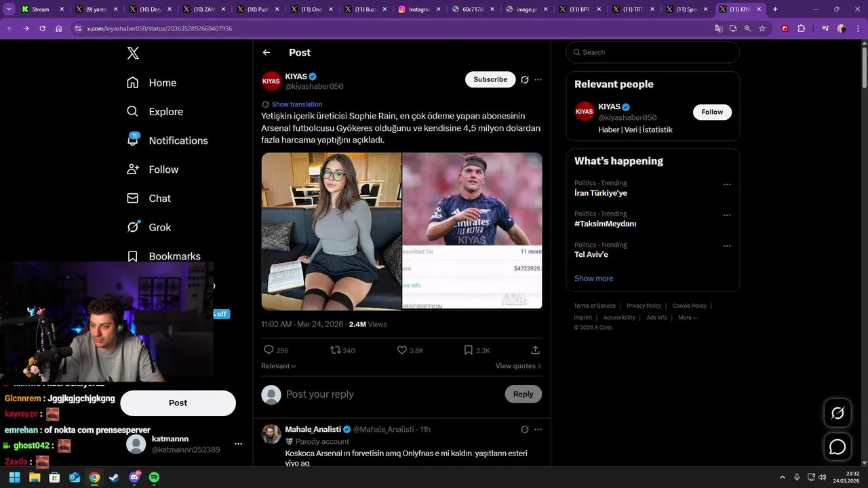The width and height of the screenshot is (868, 488).
Task: Click the Reply button
Action: 524,394
